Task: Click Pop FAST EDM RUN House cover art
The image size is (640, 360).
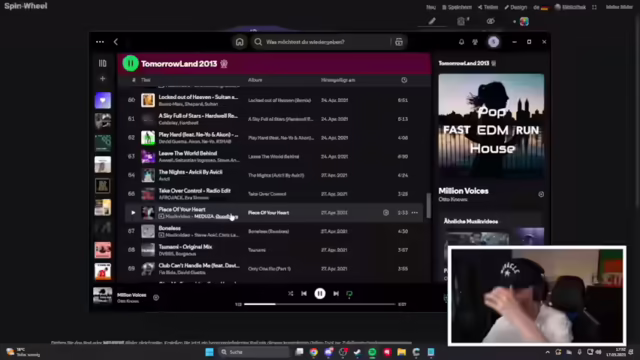Action: tap(491, 126)
